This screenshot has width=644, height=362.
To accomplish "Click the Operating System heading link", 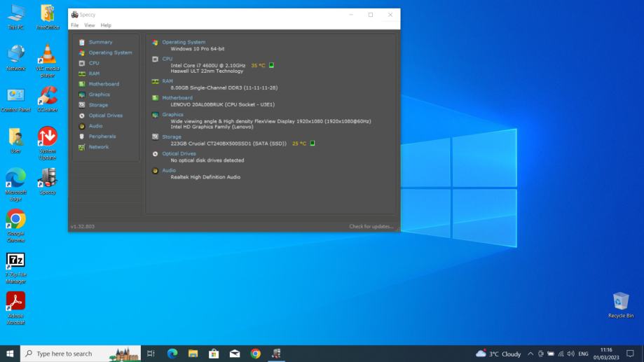I will (184, 42).
